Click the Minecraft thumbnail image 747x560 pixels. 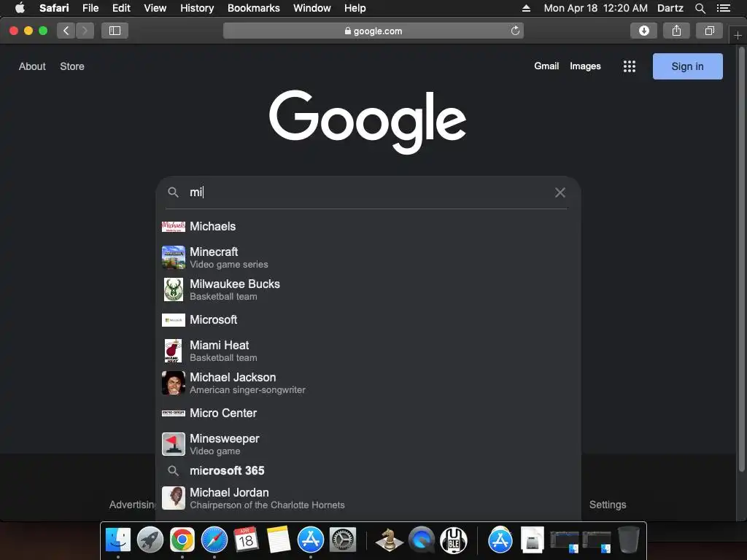point(174,257)
